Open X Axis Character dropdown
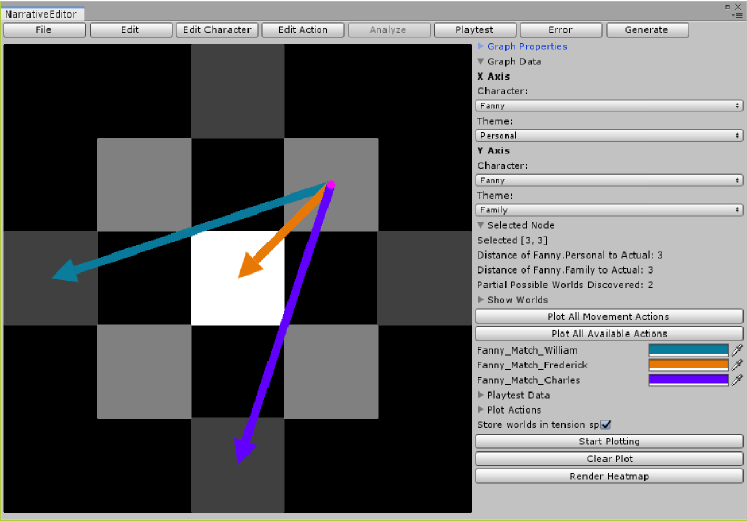Viewport: 747px width, 521px height. click(609, 106)
